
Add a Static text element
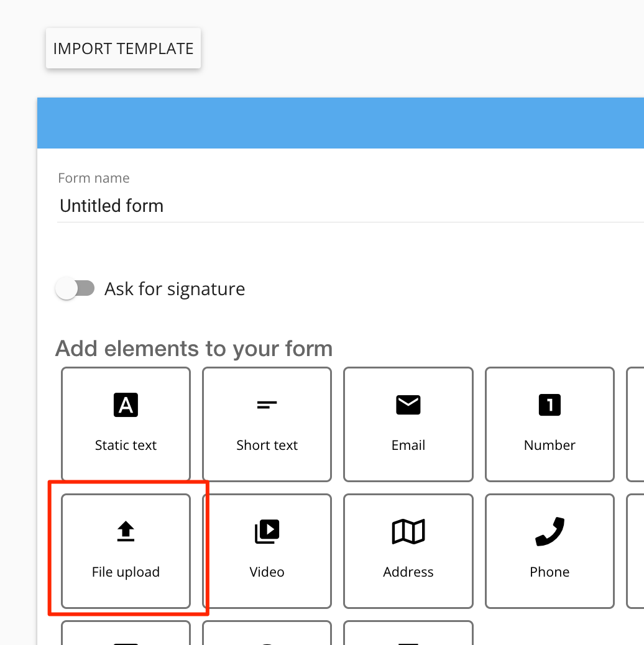(x=126, y=424)
